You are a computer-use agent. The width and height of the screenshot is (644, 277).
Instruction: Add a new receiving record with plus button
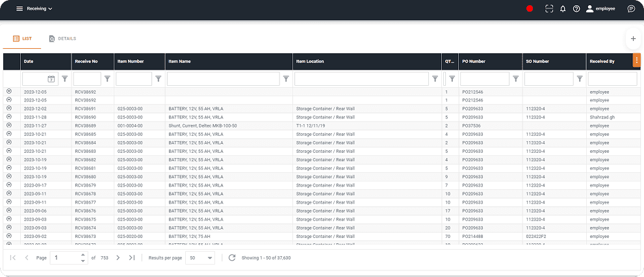[633, 38]
